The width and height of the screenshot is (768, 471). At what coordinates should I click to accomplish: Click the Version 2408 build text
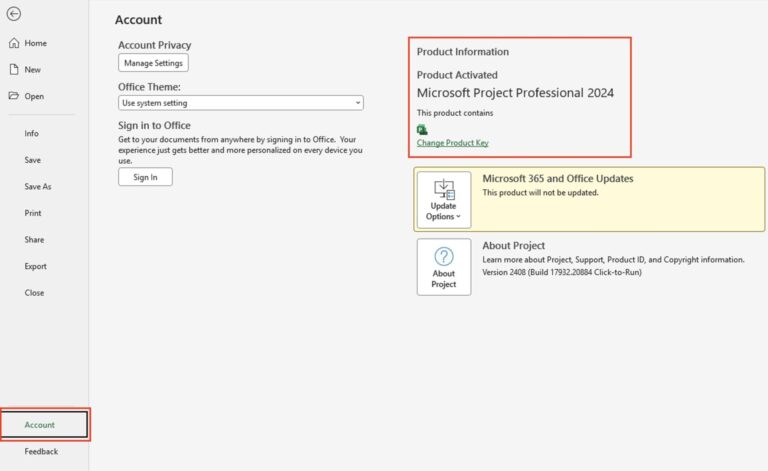coord(562,272)
